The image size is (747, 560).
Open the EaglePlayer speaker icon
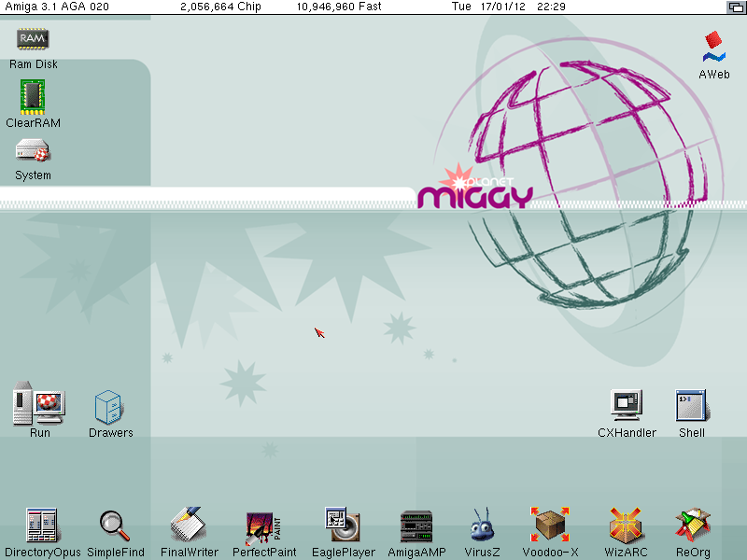(x=343, y=525)
